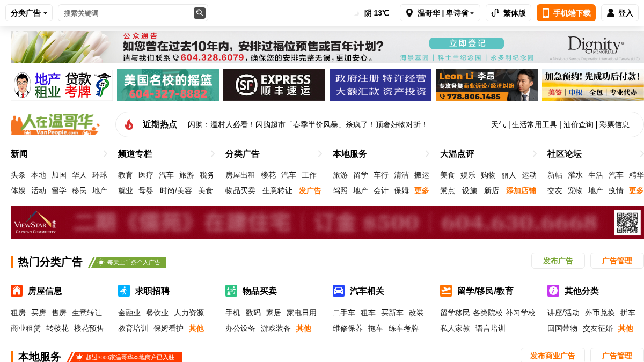
Task: Click the 物品买卖 green icon
Action: point(231,291)
